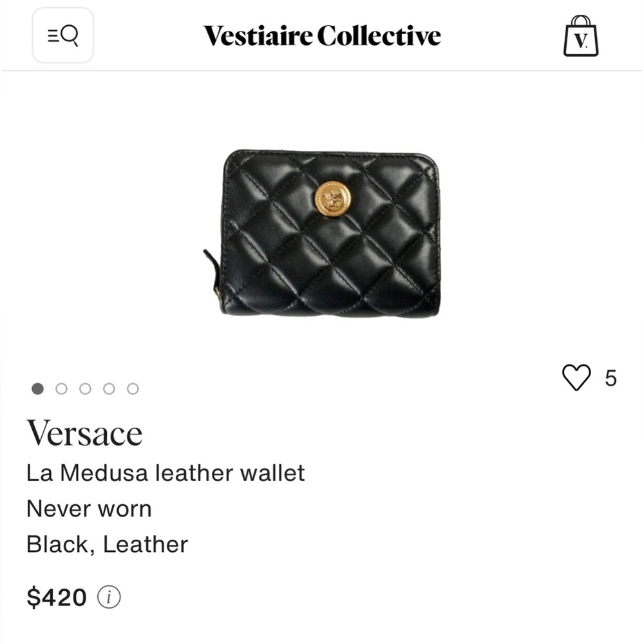Click the $420 price label
Image resolution: width=644 pixels, height=644 pixels.
point(55,598)
